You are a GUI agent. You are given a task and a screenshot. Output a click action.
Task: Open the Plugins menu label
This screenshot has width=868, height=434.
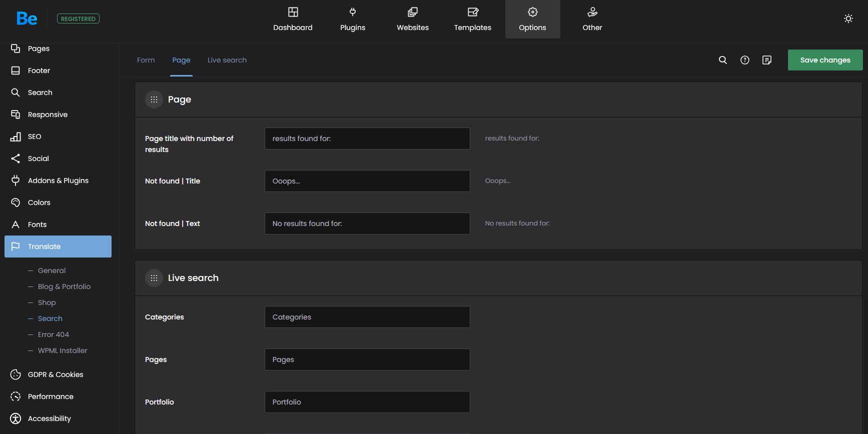353,27
